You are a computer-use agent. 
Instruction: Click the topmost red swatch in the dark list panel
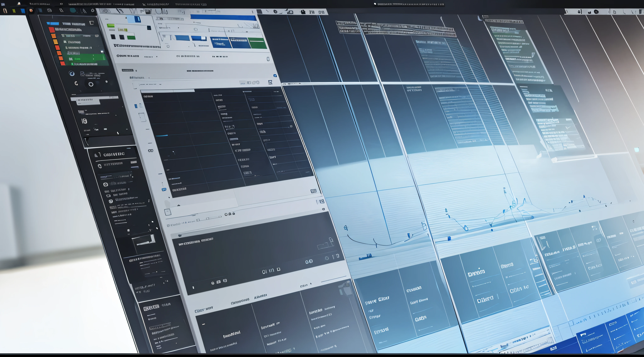(x=52, y=30)
